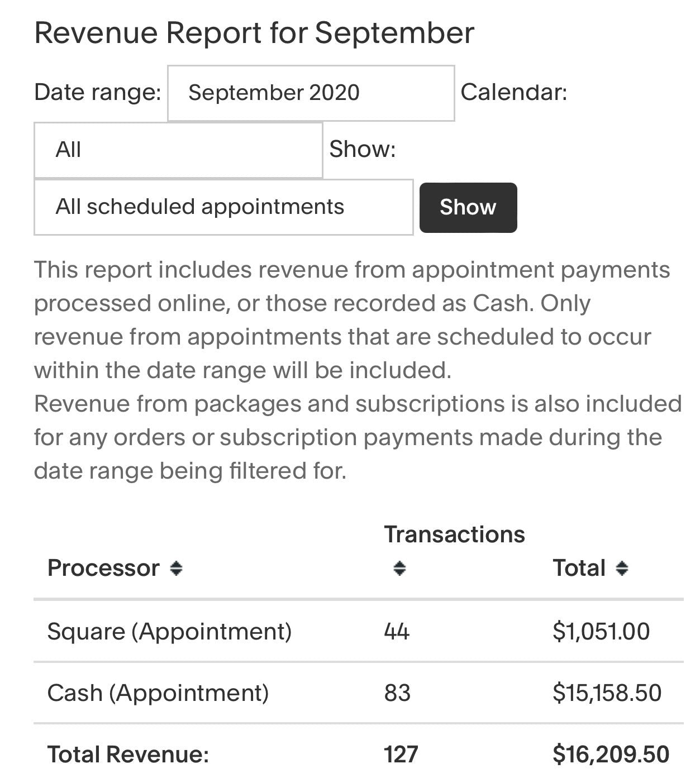Select the Cash (Appointment) row label
Screen dimensions: 700x778
[x=158, y=693]
